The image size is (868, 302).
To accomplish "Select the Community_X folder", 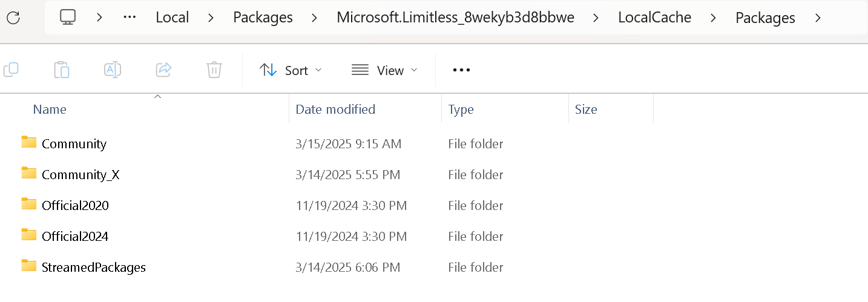I will pyautogui.click(x=81, y=175).
